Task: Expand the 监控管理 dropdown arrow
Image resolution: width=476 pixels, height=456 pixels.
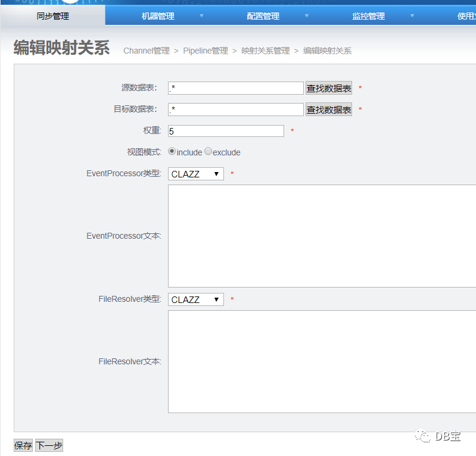Action: pos(412,16)
